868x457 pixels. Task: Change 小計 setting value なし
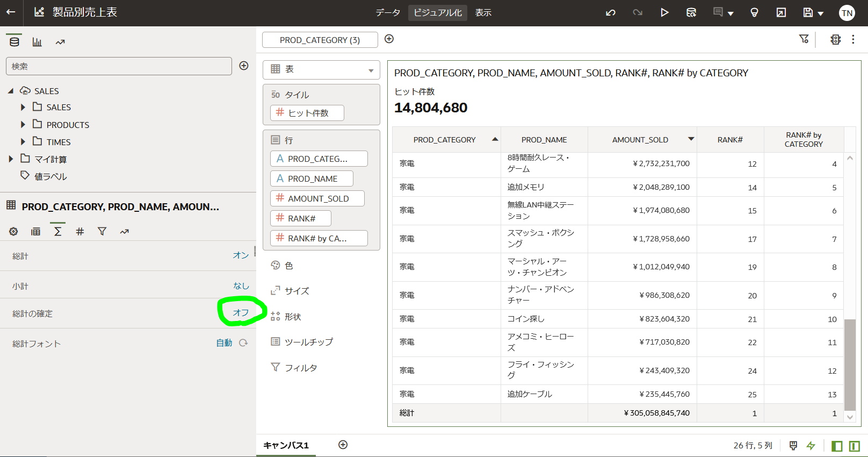(x=241, y=286)
